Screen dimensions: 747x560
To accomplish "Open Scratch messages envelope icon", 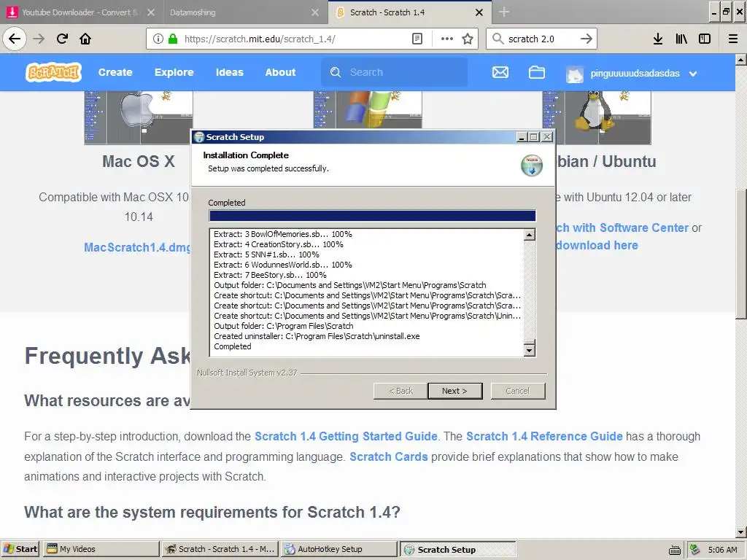I will [x=500, y=72].
